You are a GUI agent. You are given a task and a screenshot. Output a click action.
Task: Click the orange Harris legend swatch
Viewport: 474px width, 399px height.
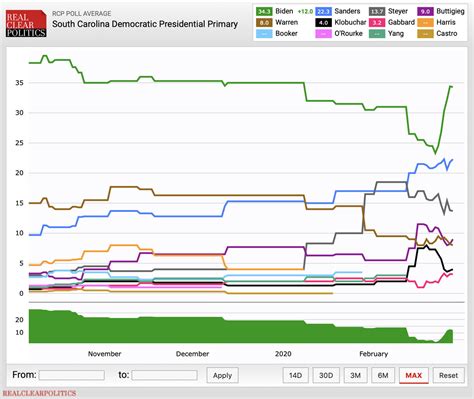click(x=425, y=23)
